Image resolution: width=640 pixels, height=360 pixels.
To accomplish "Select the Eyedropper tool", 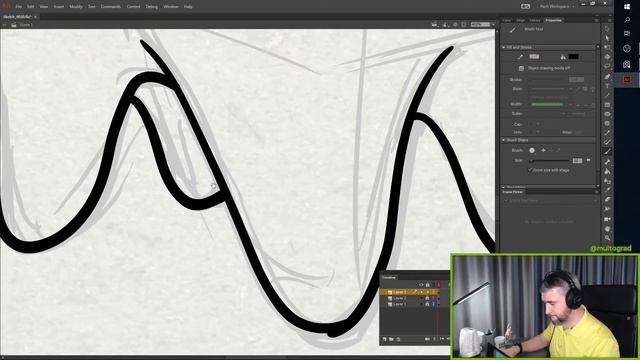I will click(x=607, y=190).
